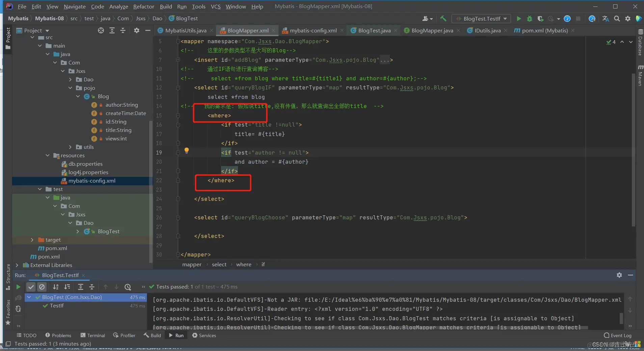Viewport: 644px width, 351px height.
Task: Open test history clock icon
Action: click(x=128, y=287)
